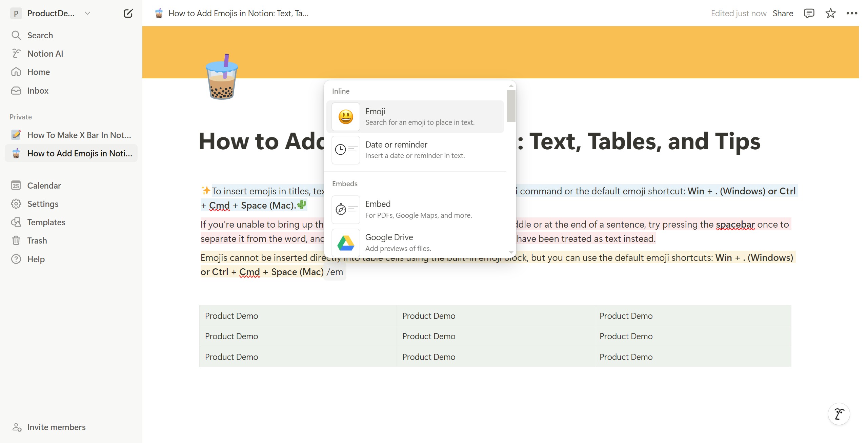Click the second row last Product Demo cell
The height and width of the screenshot is (443, 868).
692,336
